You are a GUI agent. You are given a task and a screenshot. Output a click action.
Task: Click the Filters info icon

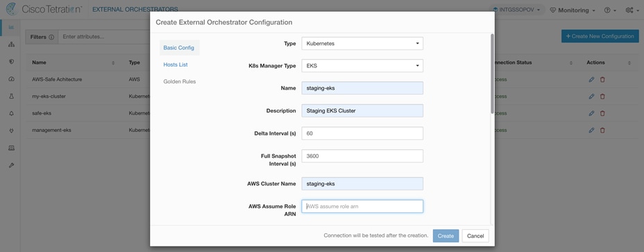[x=51, y=37]
